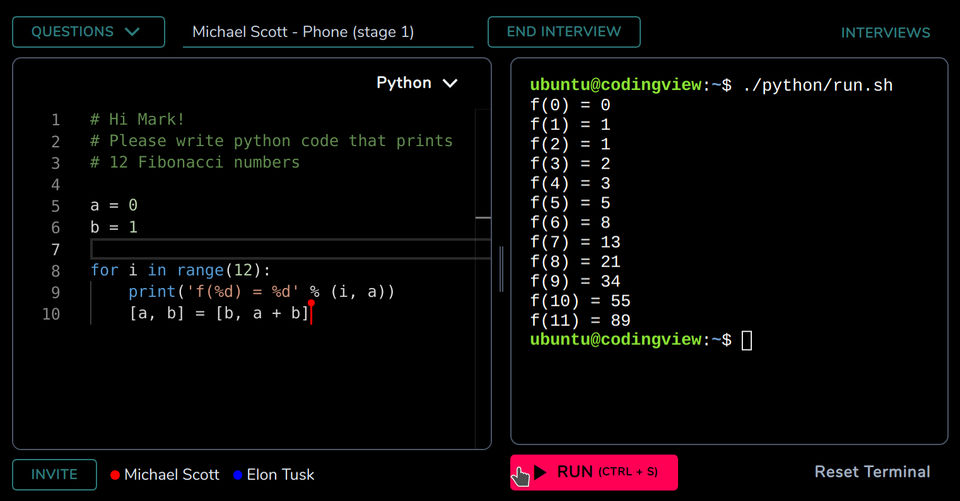The height and width of the screenshot is (501, 960).
Task: Click the chevron arrow next to Python
Action: pos(450,83)
